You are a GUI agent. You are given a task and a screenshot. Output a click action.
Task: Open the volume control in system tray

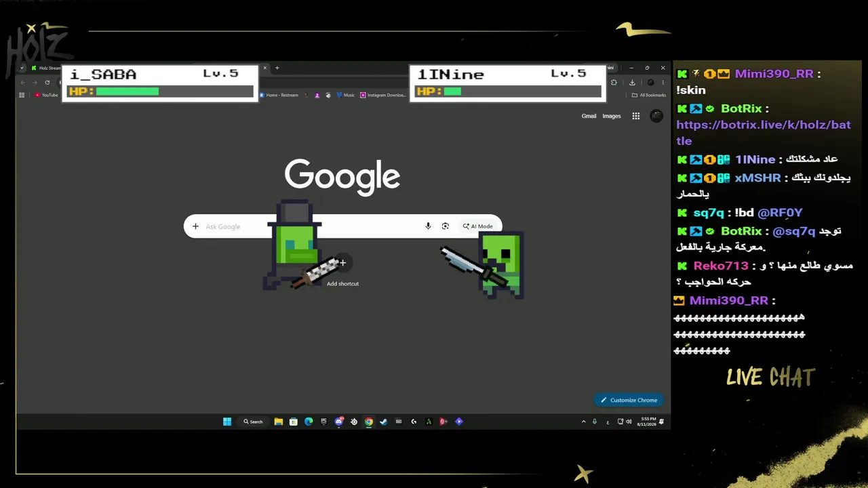point(629,422)
